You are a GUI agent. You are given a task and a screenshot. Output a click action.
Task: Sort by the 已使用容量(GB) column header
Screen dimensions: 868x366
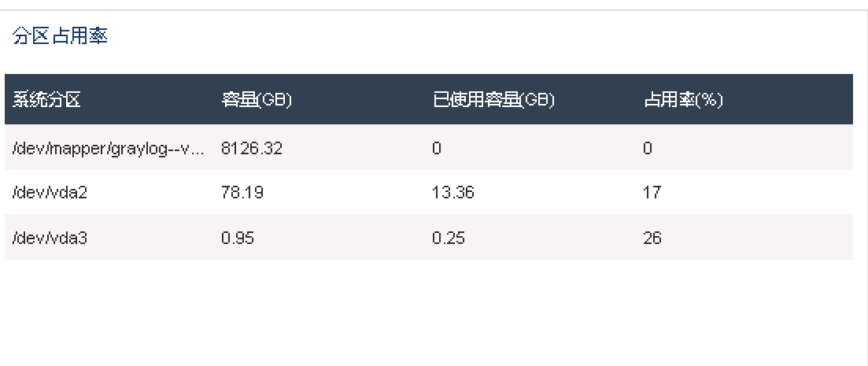tap(494, 100)
